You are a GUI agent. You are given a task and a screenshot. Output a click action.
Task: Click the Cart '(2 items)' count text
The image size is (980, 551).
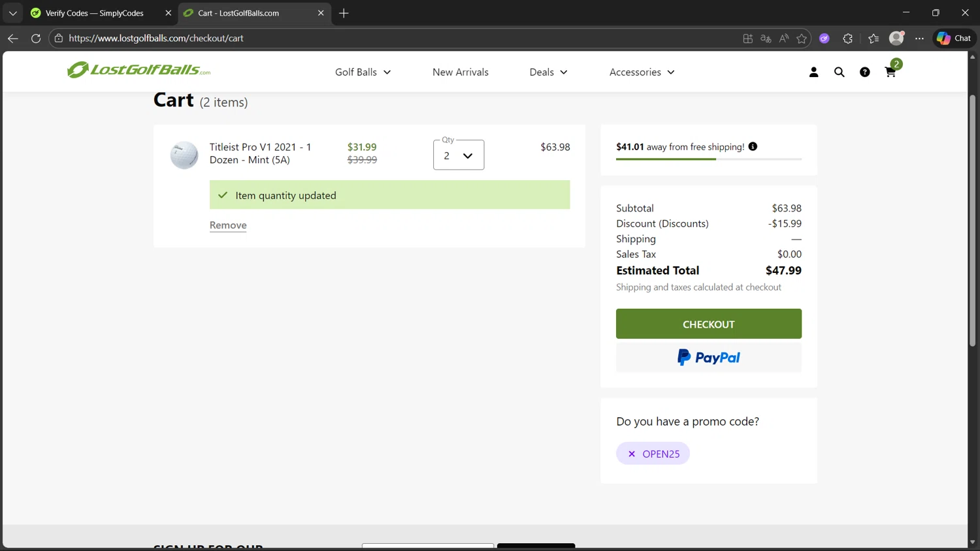[x=223, y=102]
